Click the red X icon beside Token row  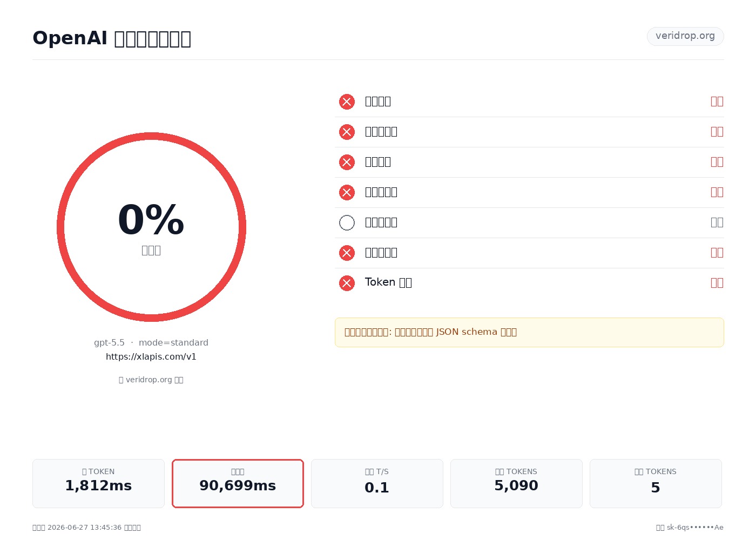click(x=347, y=283)
